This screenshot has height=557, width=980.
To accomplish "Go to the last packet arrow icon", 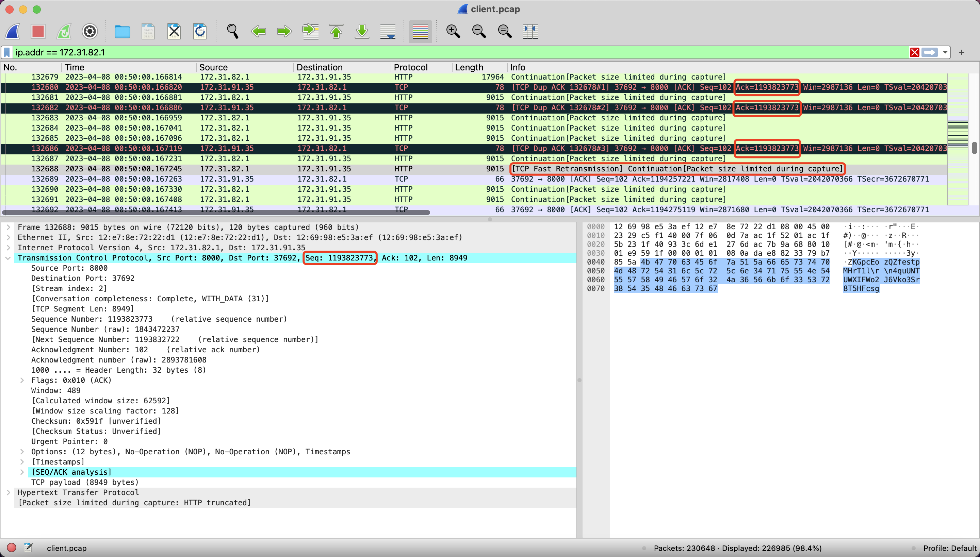I will tap(362, 31).
